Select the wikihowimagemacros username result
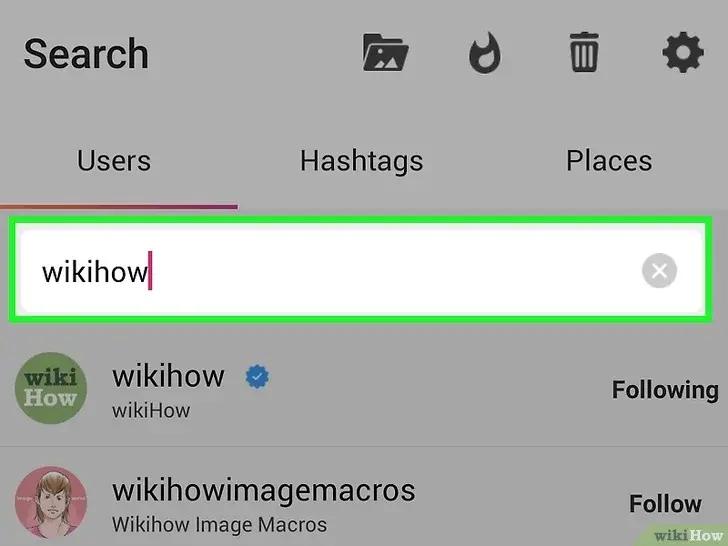The width and height of the screenshot is (728, 546). tap(264, 490)
